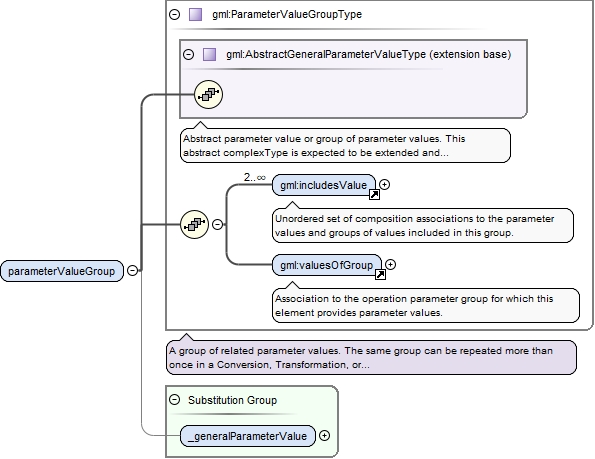Viewport: 595px width, 459px height.
Task: Click the 'Unordered set of composition associations' annotation
Action: coord(423,226)
